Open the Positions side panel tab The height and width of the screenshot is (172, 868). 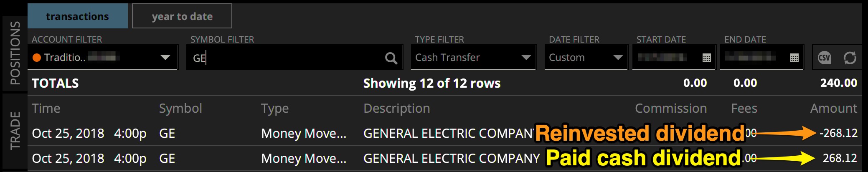pos(15,53)
